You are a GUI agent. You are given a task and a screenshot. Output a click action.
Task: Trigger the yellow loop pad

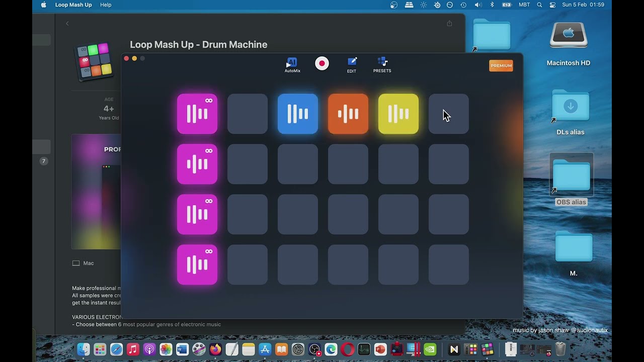(398, 114)
